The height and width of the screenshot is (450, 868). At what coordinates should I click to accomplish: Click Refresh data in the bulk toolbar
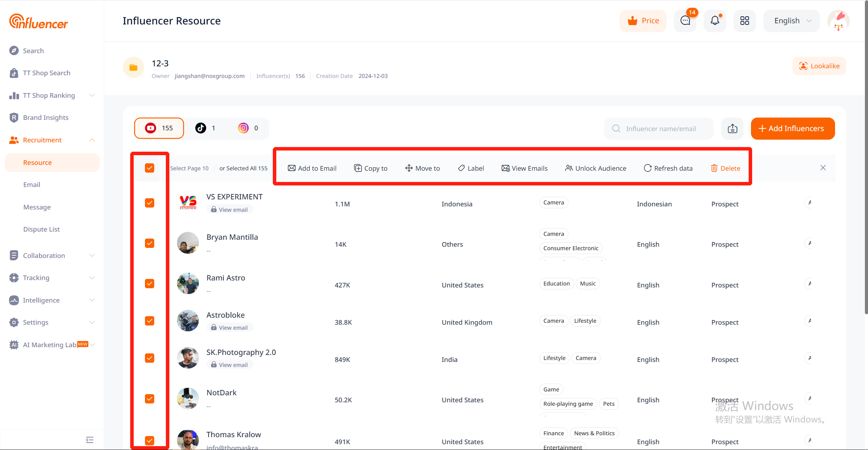coord(668,168)
